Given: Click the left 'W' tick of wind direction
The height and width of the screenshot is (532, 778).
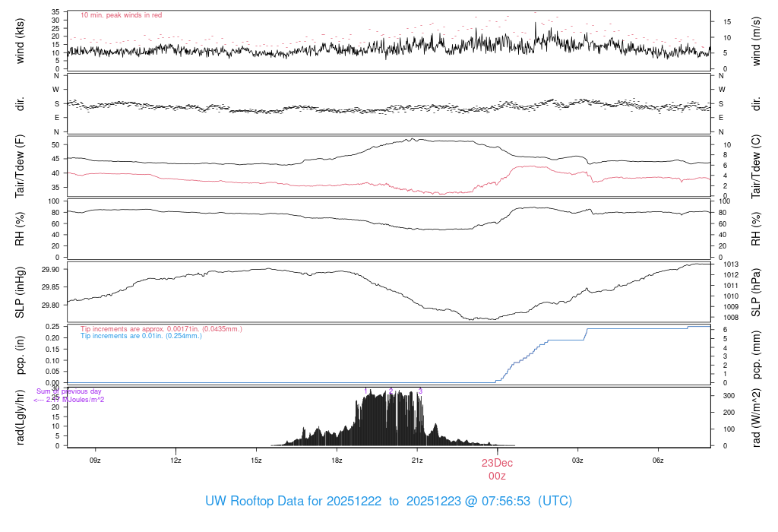Looking at the screenshot, I should click(56, 90).
